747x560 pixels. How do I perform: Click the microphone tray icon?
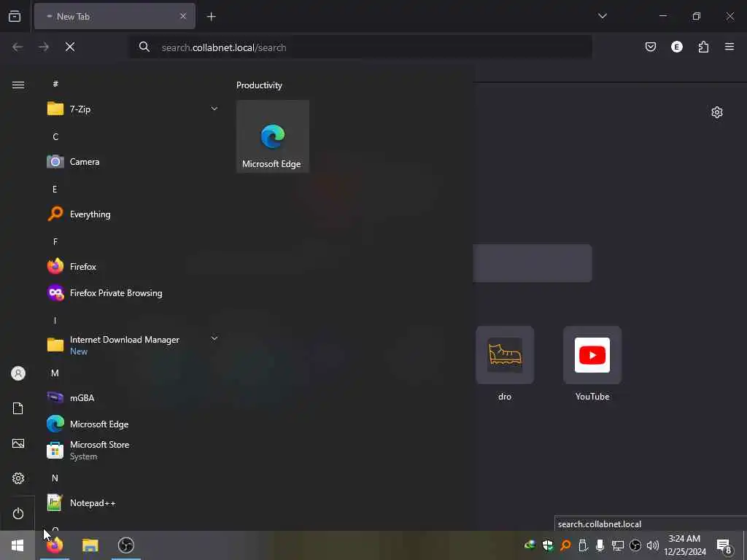click(x=600, y=545)
